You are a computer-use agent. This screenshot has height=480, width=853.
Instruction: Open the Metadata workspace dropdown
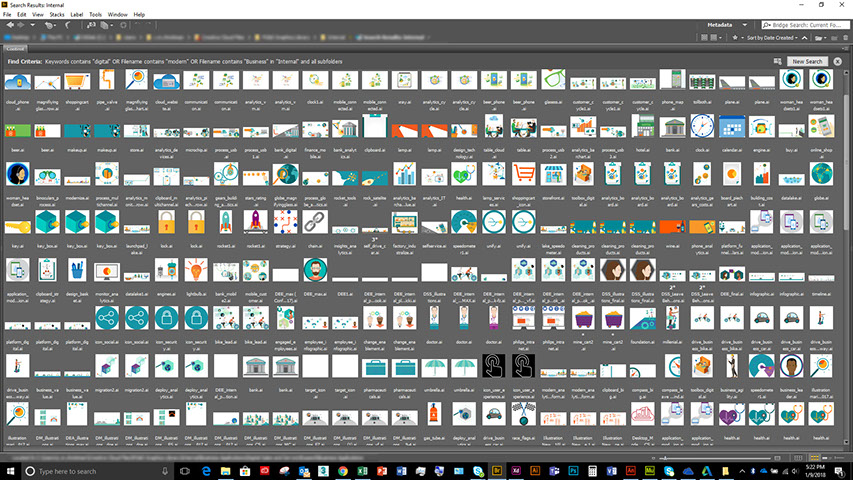pyautogui.click(x=745, y=24)
